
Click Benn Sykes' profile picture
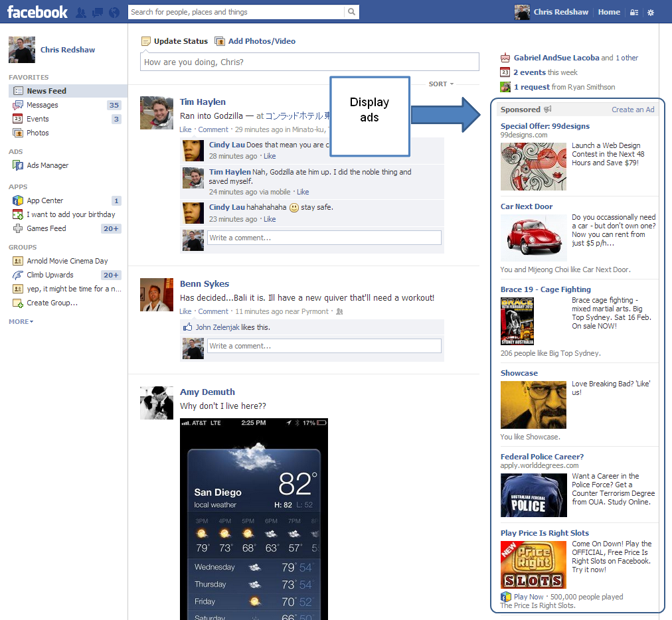(157, 295)
